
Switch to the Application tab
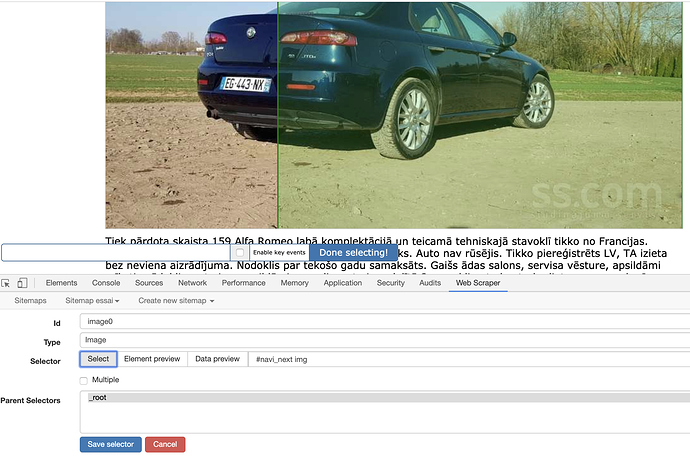click(x=343, y=283)
